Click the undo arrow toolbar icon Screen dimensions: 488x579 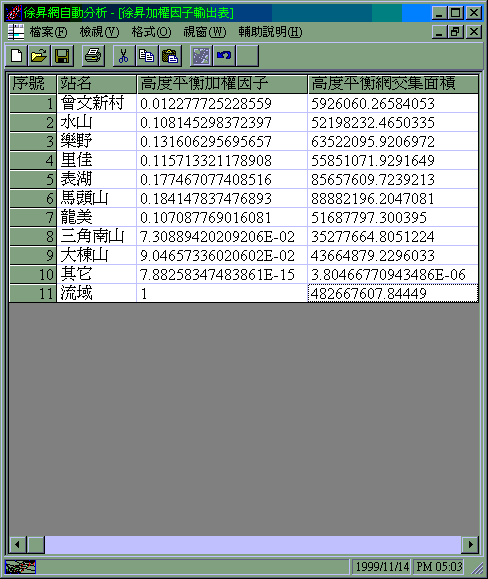pyautogui.click(x=224, y=56)
